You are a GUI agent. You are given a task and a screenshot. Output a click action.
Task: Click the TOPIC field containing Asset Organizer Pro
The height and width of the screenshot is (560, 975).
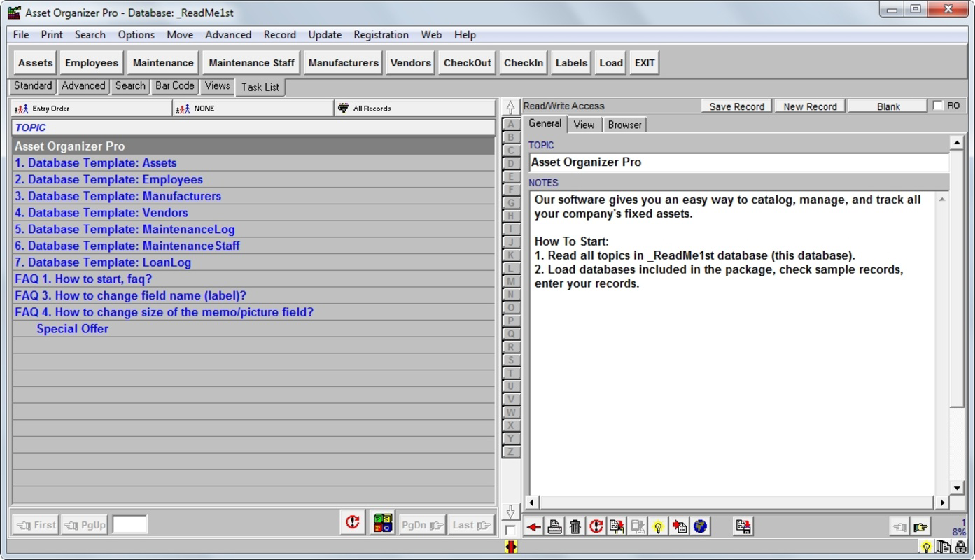click(x=738, y=162)
